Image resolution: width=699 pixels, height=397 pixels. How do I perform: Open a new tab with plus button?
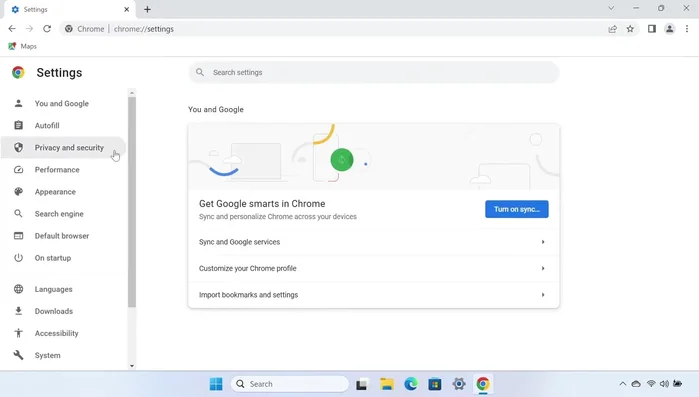pyautogui.click(x=148, y=9)
